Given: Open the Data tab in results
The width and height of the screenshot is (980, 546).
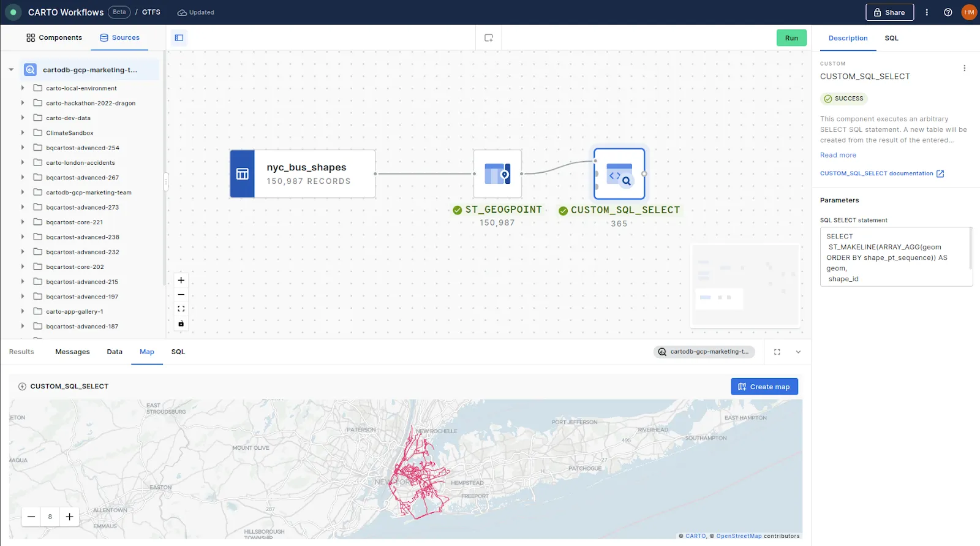Looking at the screenshot, I should click(115, 352).
